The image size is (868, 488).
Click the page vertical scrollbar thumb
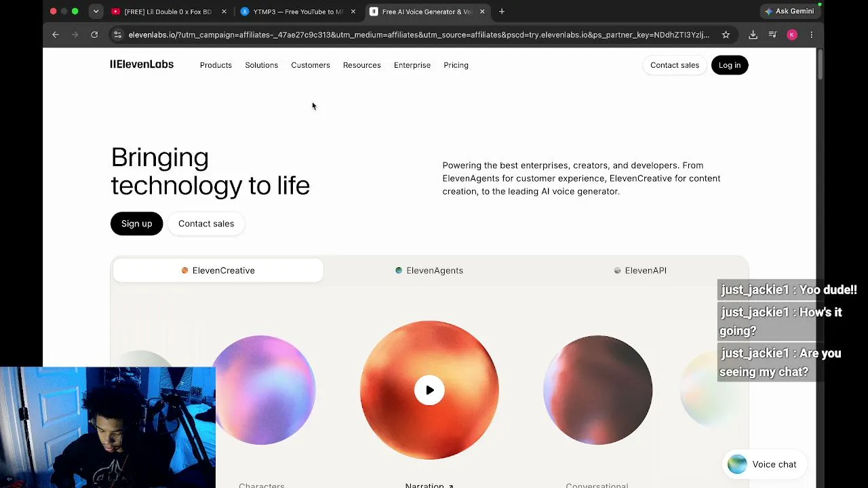point(820,63)
